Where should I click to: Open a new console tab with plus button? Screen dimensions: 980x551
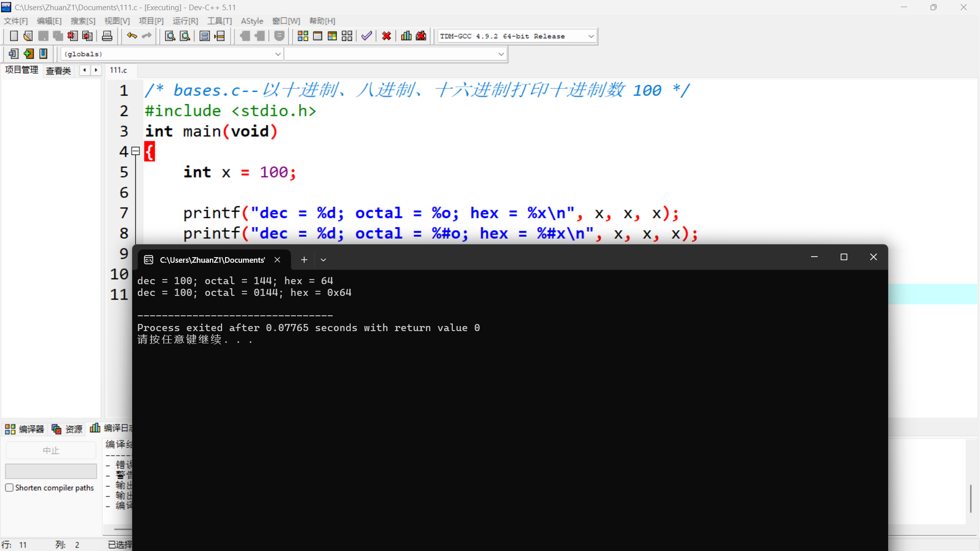(304, 260)
